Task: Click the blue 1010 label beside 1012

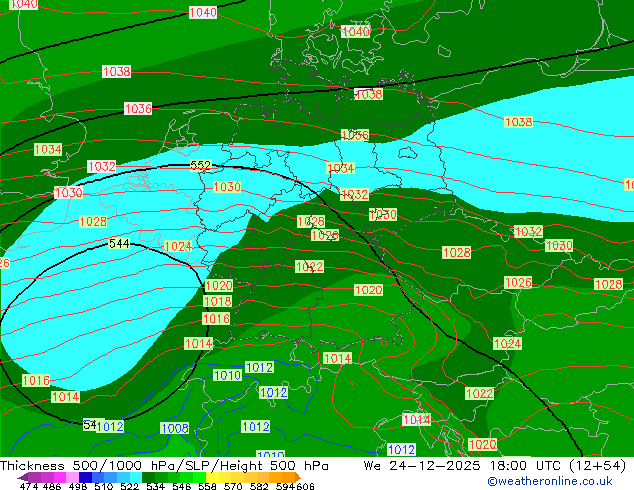Action: point(227,376)
